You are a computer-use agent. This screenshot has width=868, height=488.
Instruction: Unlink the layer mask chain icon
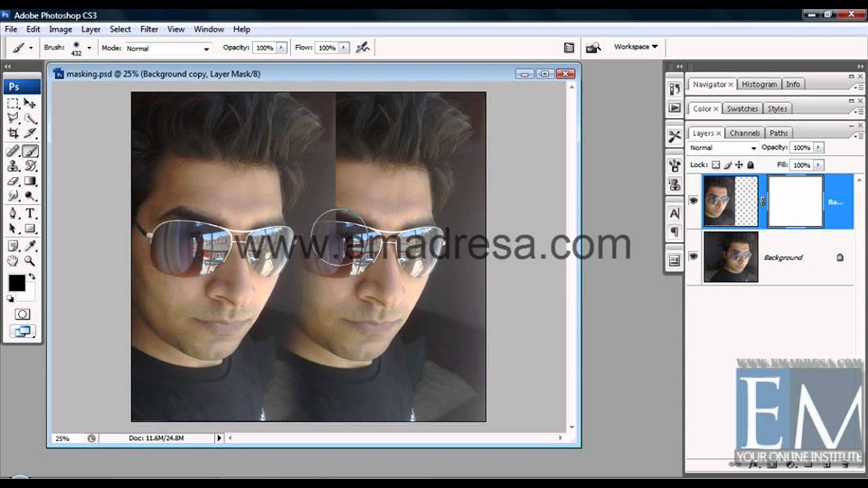click(763, 201)
